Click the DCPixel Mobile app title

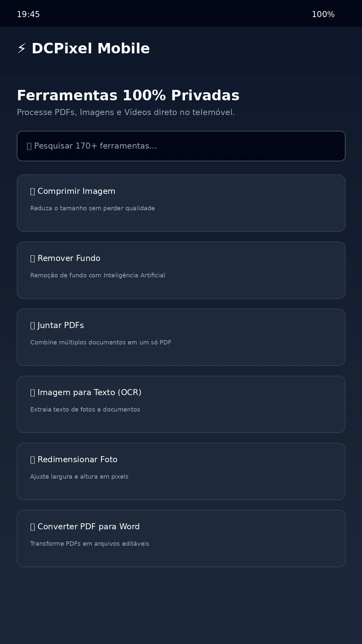tap(90, 49)
